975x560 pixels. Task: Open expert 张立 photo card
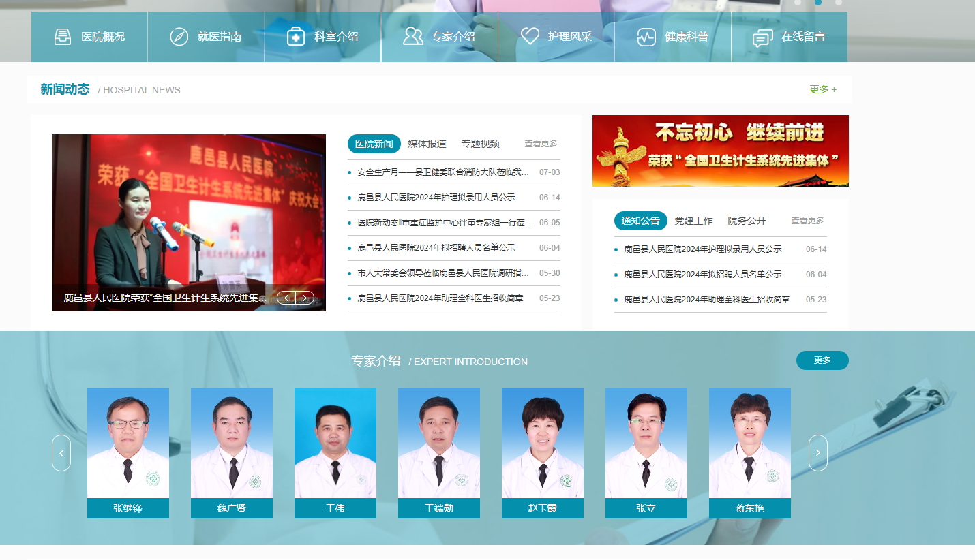(646, 453)
